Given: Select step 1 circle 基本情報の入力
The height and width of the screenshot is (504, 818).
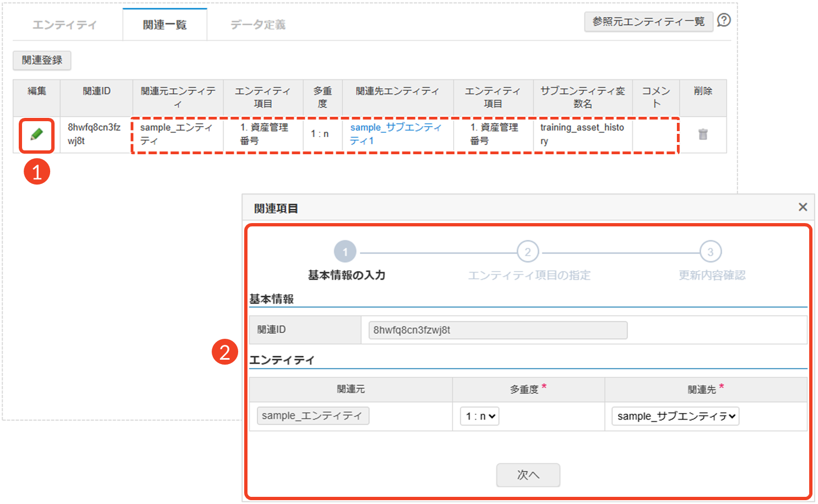Looking at the screenshot, I should 345,252.
